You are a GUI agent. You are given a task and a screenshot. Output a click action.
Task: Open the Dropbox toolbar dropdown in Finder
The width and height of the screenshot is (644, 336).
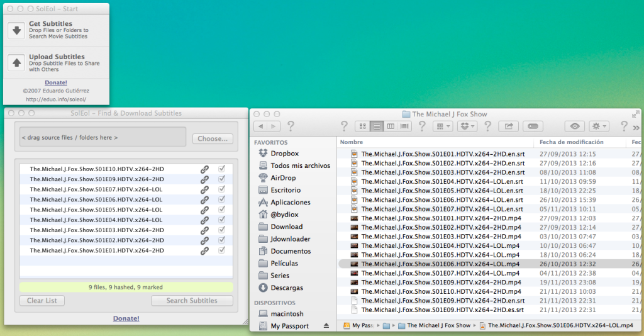[x=467, y=126]
